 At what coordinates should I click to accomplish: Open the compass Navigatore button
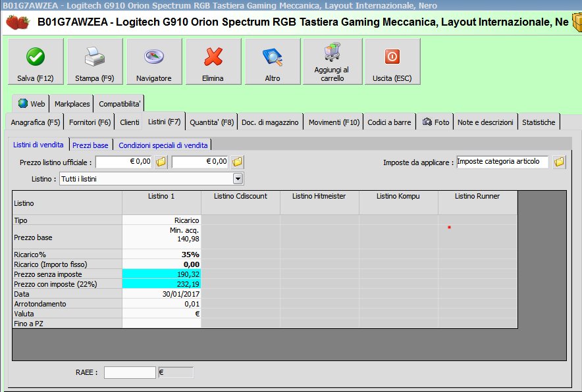click(154, 62)
